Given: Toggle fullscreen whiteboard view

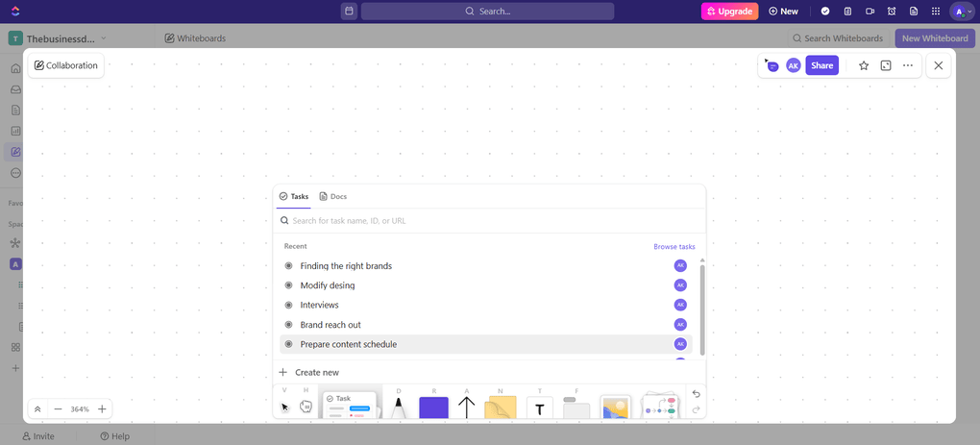Looking at the screenshot, I should coord(886,65).
